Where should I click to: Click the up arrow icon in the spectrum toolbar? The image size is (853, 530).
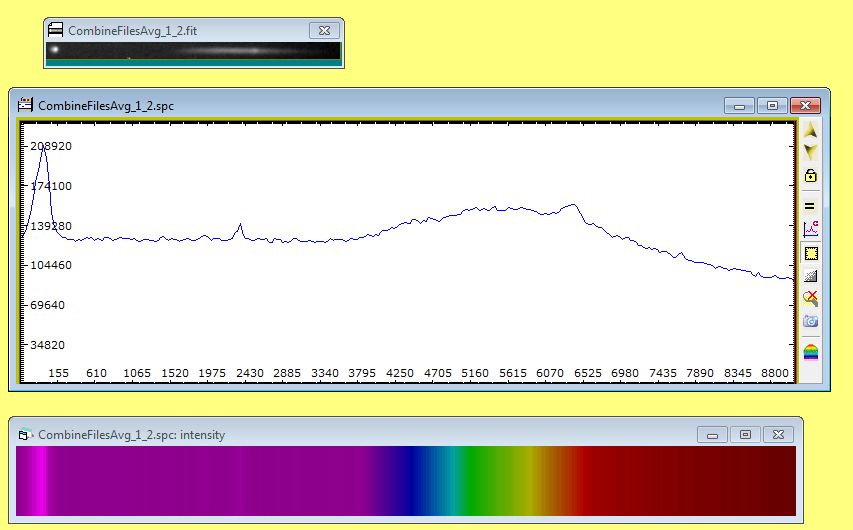811,132
